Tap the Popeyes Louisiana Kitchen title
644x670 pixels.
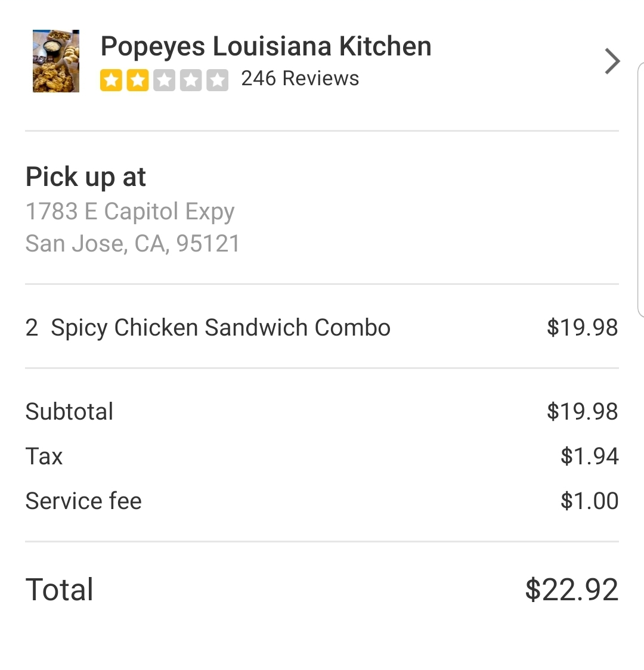[x=266, y=46]
